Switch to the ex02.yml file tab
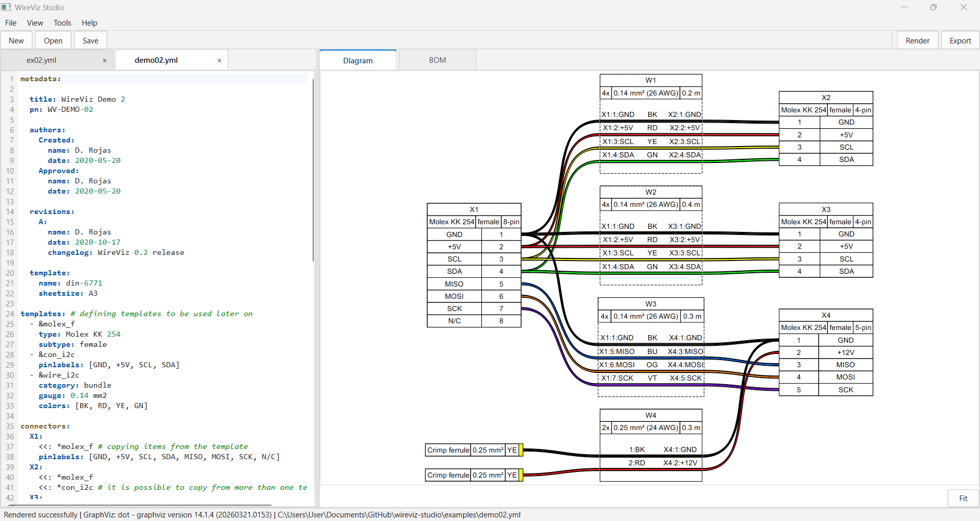Screen dimensions: 980x521 41,60
